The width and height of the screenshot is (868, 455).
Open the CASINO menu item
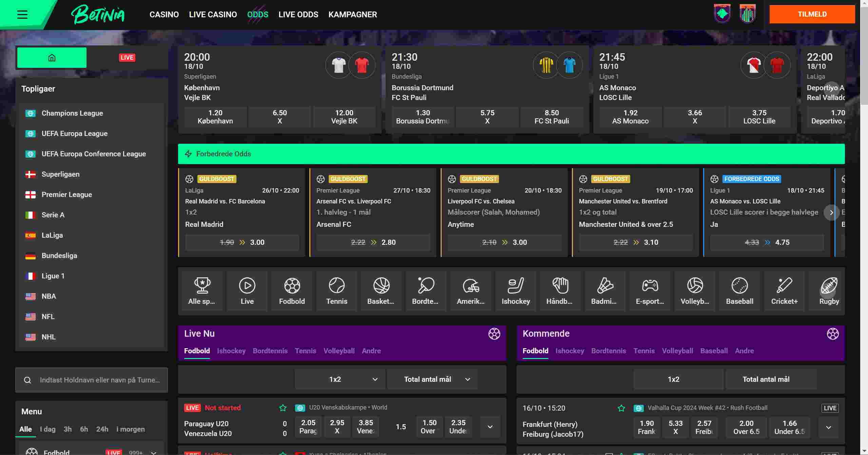(x=164, y=15)
